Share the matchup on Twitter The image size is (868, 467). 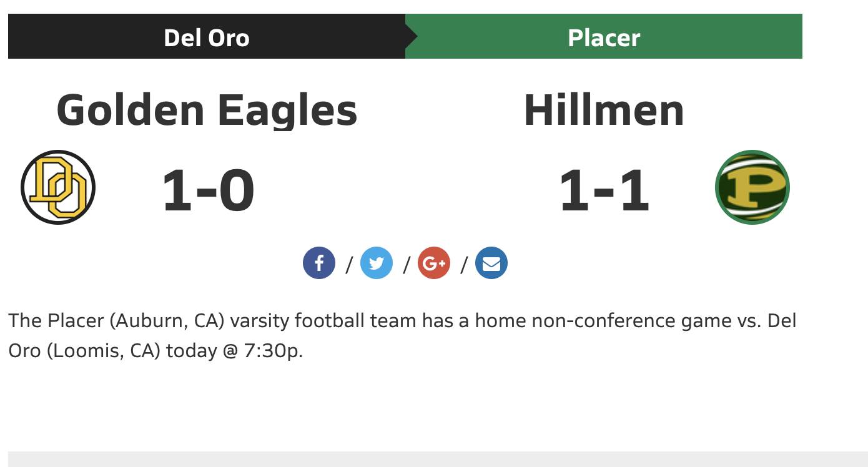tap(377, 262)
